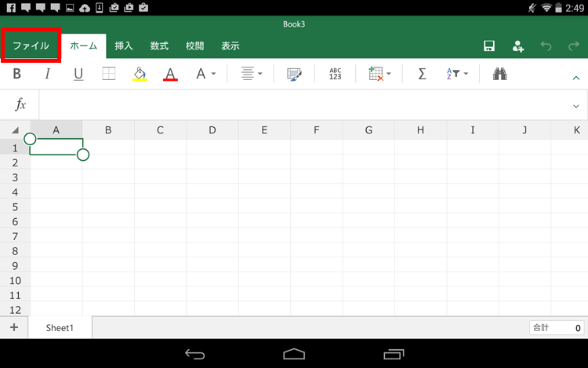Expand the Sort and Filter dropdown

tap(457, 74)
